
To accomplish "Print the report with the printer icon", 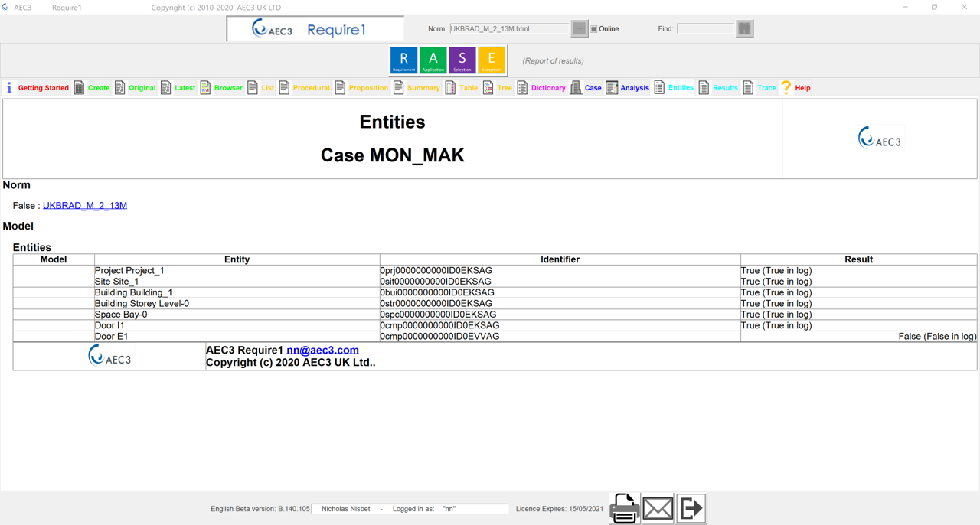I will [624, 508].
